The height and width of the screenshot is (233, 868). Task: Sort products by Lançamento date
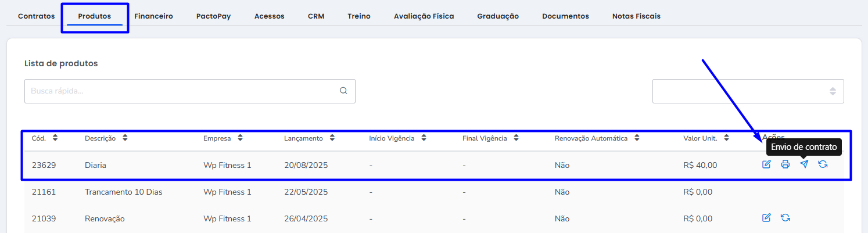[x=332, y=138]
